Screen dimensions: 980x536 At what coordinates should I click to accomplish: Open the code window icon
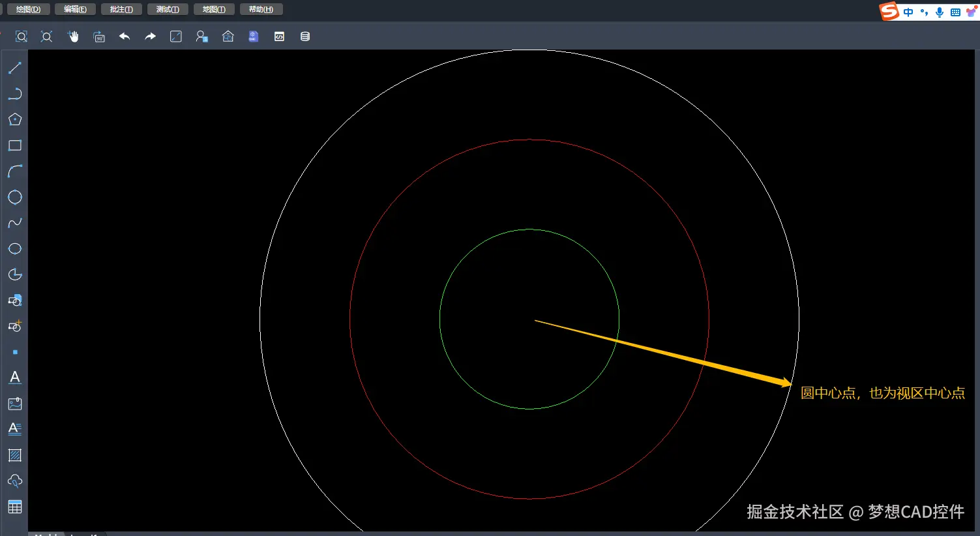tap(279, 37)
